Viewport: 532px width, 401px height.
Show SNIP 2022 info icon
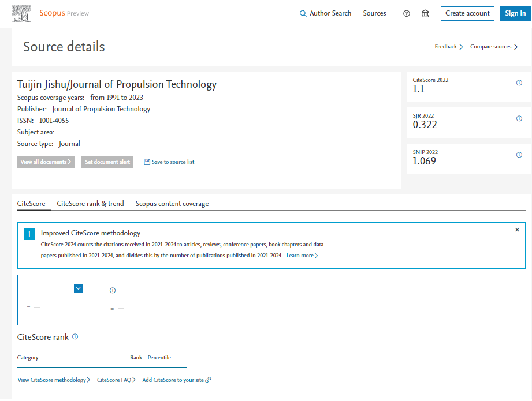[519, 155]
